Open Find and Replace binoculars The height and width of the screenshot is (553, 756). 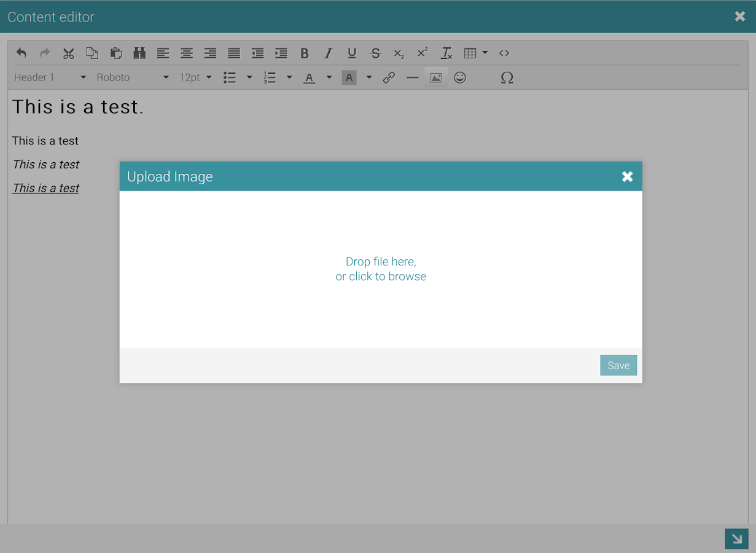point(139,53)
